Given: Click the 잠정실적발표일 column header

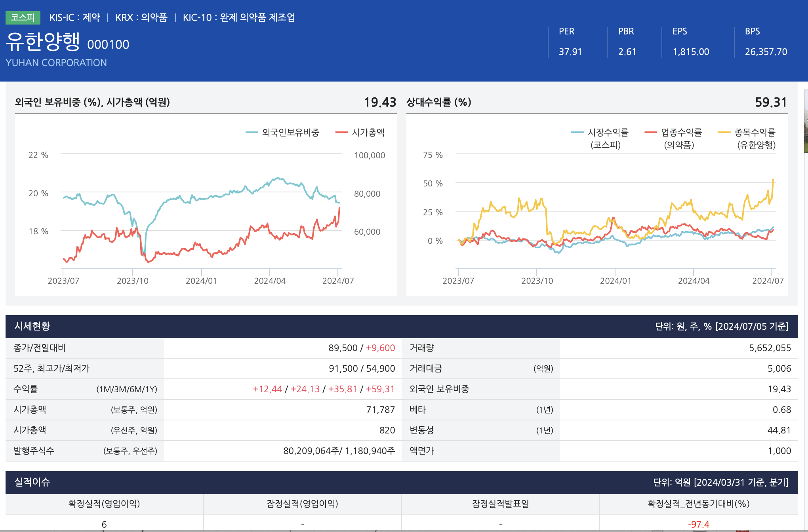Looking at the screenshot, I should 500,503.
